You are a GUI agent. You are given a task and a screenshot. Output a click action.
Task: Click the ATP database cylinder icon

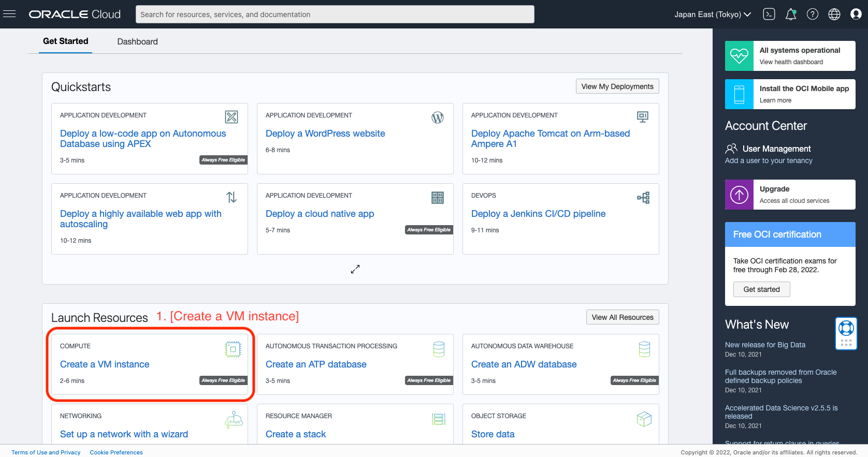[x=439, y=349]
